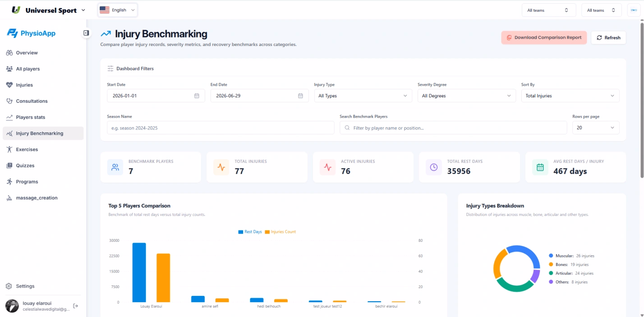Click the massage_creation sidebar icon
This screenshot has width=644, height=317.
coord(9,198)
